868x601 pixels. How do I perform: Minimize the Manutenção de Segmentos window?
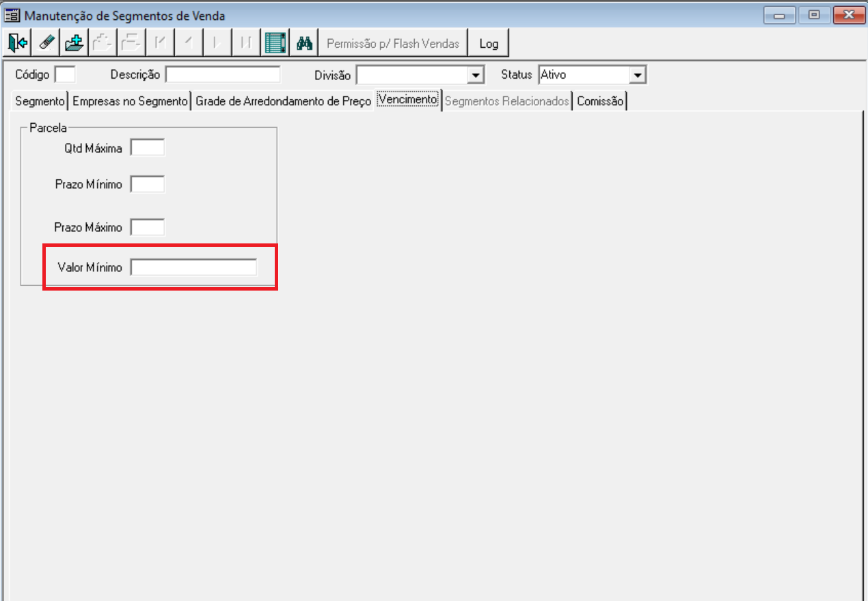click(x=779, y=14)
